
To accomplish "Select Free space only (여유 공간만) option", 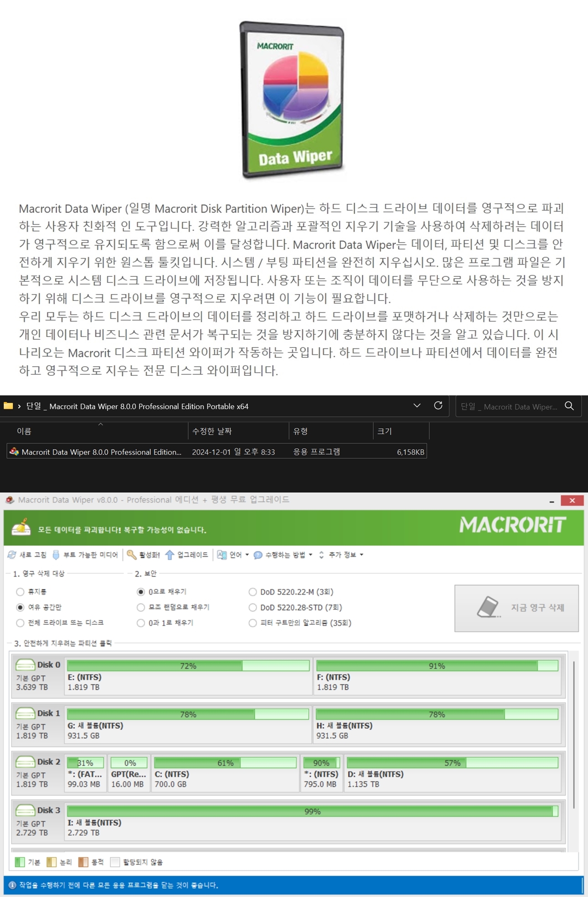I will pyautogui.click(x=20, y=607).
